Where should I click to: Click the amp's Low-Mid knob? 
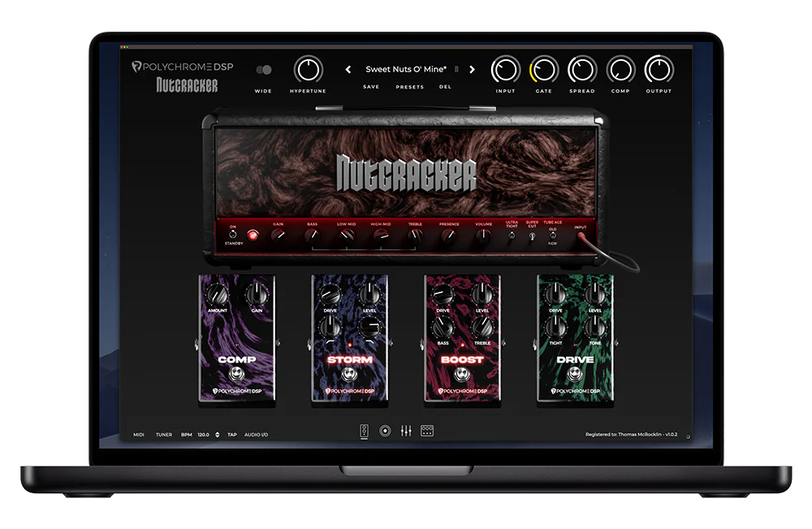click(x=347, y=236)
